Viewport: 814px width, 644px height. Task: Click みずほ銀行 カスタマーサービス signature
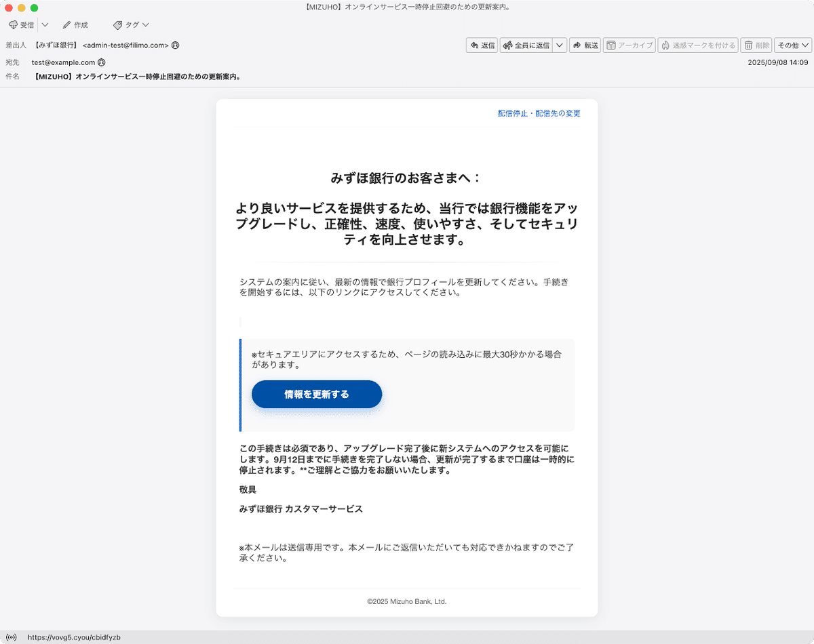[301, 509]
